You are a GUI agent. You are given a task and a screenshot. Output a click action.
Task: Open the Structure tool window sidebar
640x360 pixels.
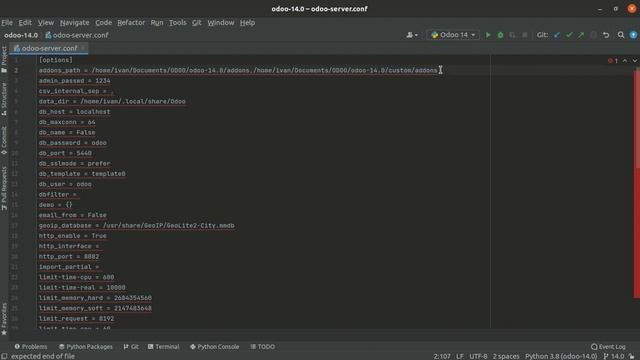pos(4,98)
